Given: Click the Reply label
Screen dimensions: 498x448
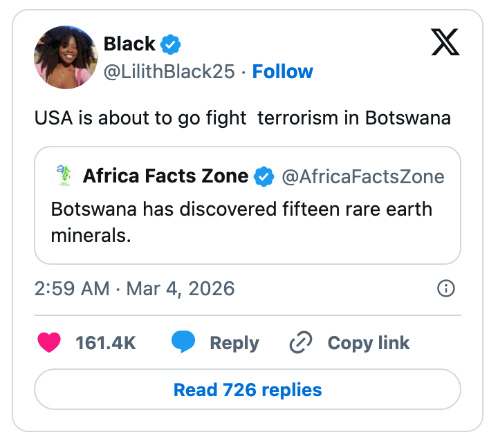Looking at the screenshot, I should pos(234,343).
